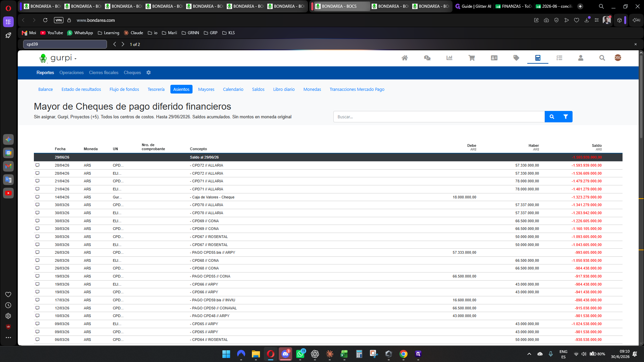Open WhatsApp from the Windows taskbar
Screen dimensions: 644x362
coord(300,354)
